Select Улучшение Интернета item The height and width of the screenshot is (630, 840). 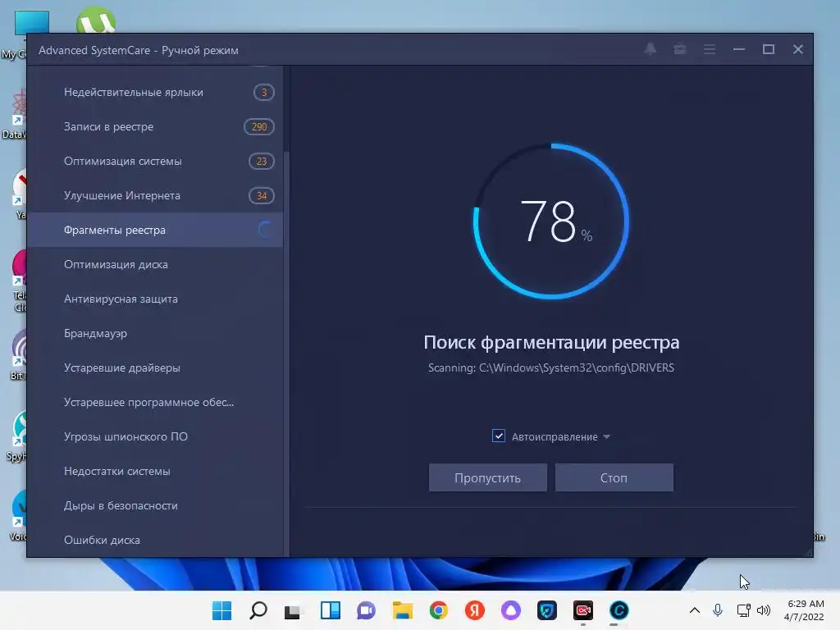click(x=155, y=195)
